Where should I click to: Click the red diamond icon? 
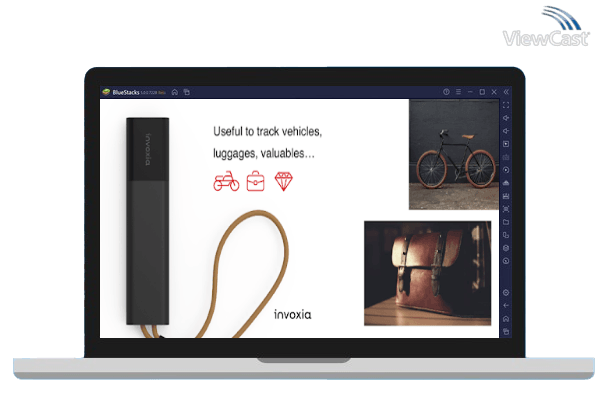pyautogui.click(x=284, y=181)
